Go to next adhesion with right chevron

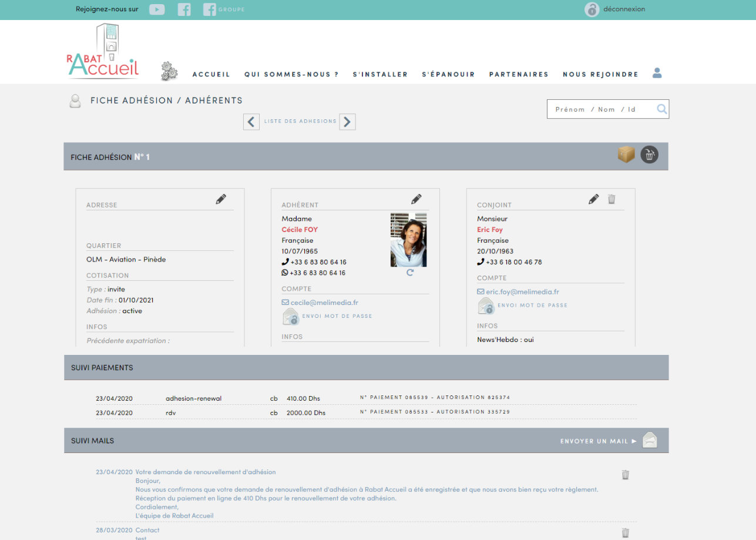(347, 122)
